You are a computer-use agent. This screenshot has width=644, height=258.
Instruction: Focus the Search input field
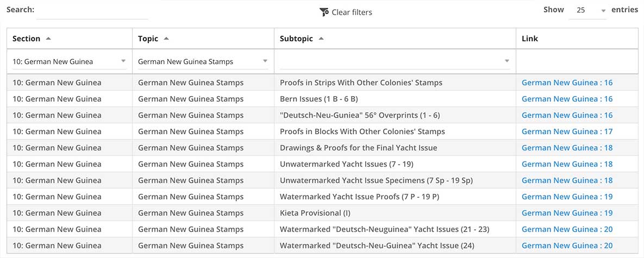[x=92, y=11]
